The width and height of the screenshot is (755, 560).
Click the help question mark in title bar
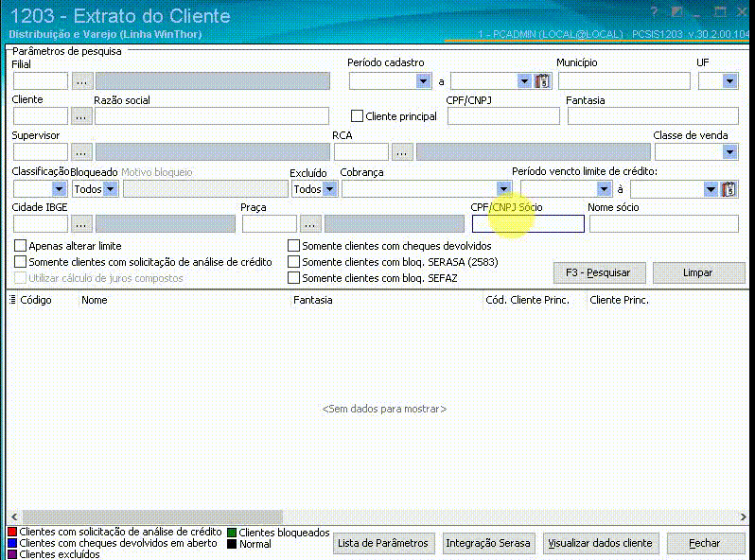tap(654, 12)
